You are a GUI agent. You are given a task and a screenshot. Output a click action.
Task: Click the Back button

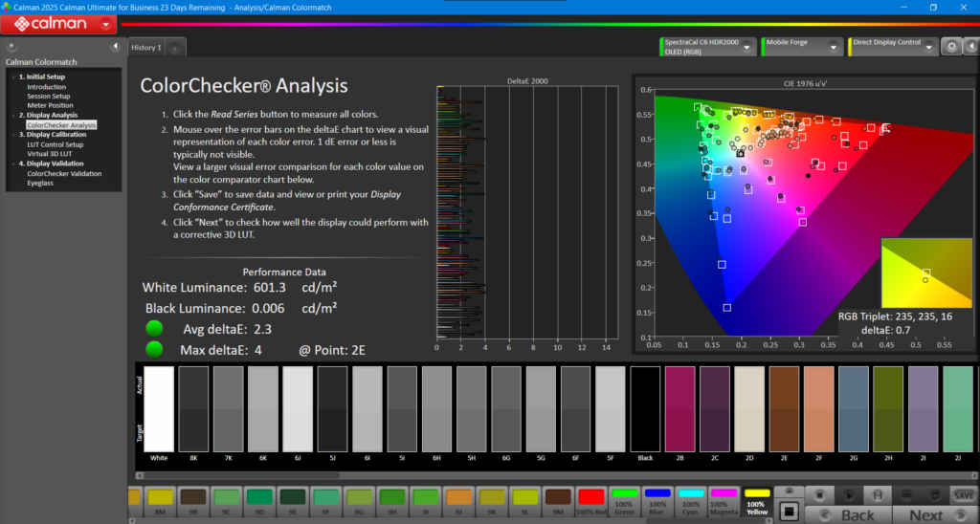[850, 514]
